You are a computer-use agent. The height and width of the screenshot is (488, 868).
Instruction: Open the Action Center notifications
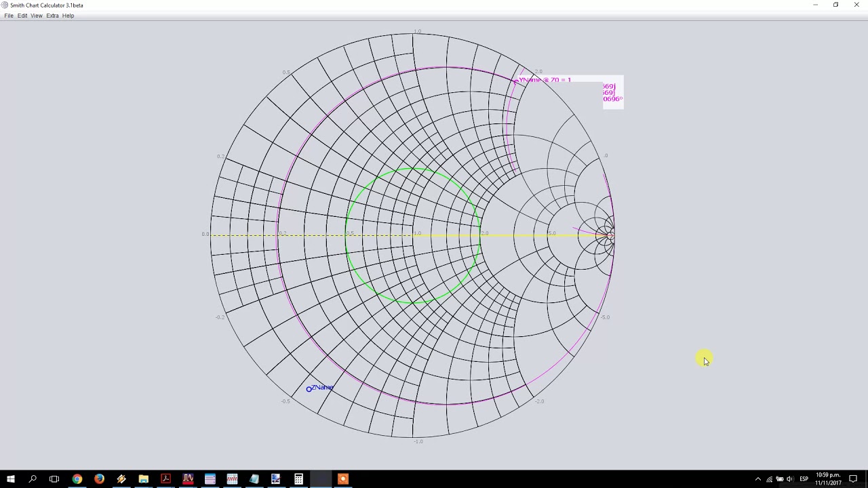[x=853, y=479]
